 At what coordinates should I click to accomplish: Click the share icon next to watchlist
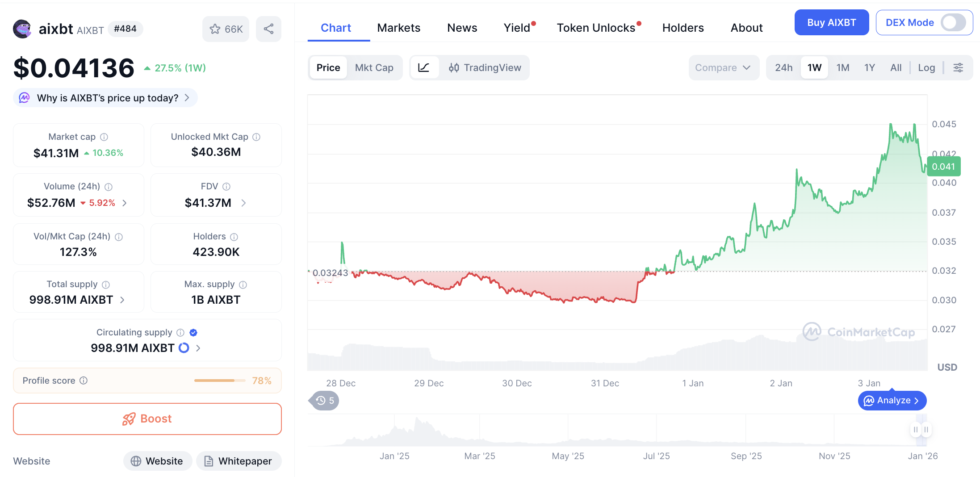point(268,29)
